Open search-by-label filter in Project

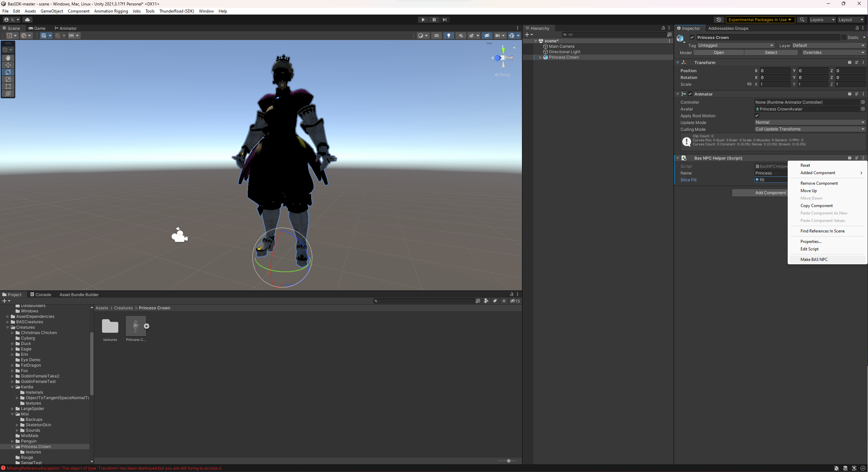[495, 301]
